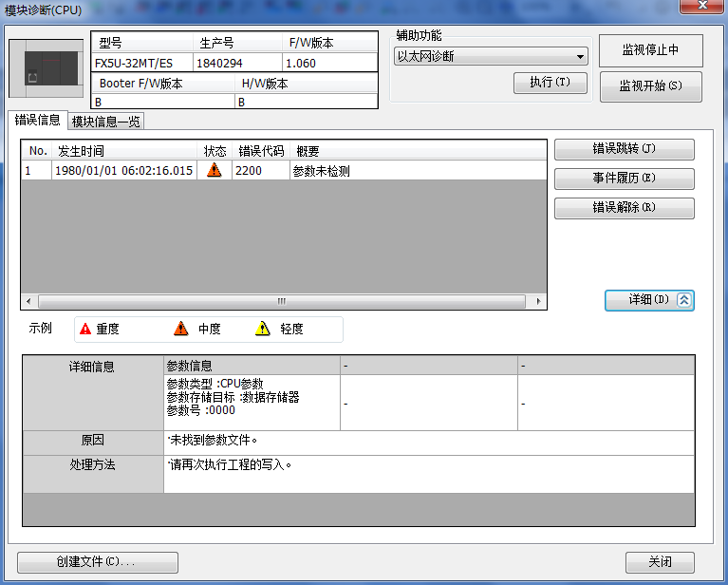This screenshot has width=728, height=585.
Task: Click the 监视停止中 button
Action: [x=649, y=50]
